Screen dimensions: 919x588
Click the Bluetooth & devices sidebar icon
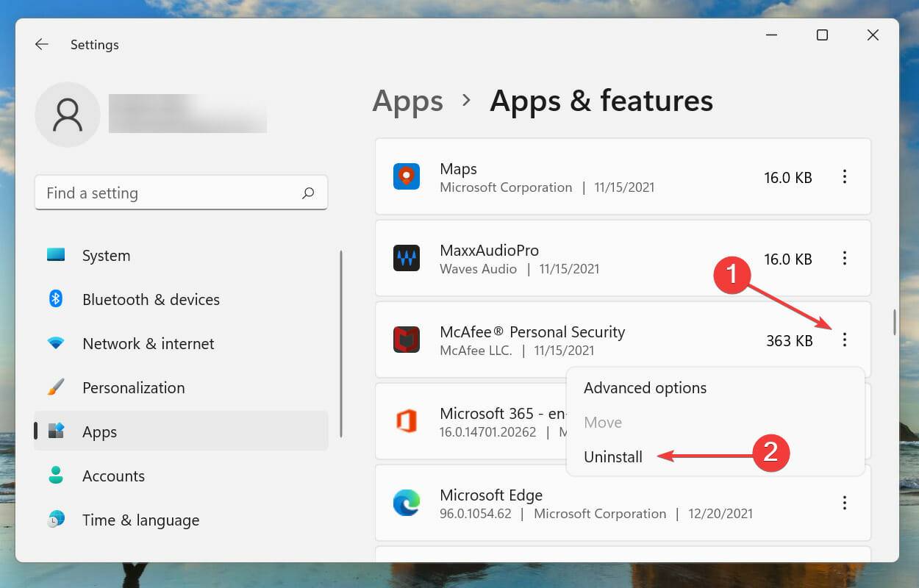click(x=54, y=299)
